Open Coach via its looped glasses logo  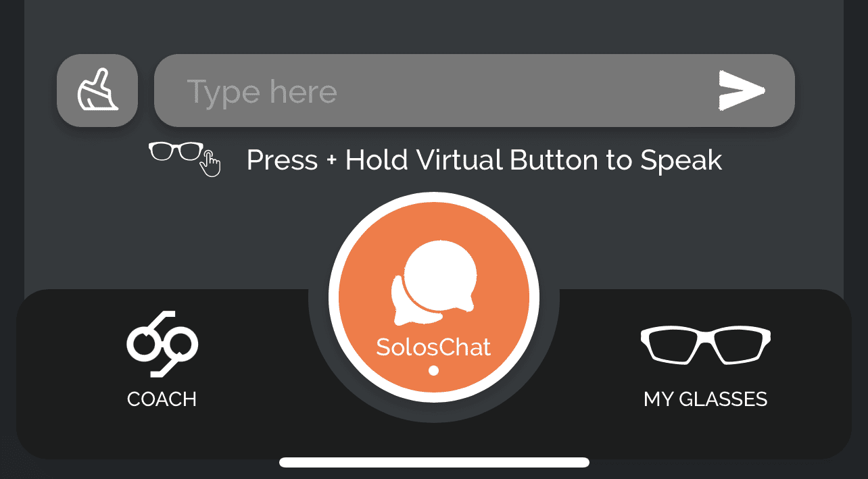coord(162,343)
